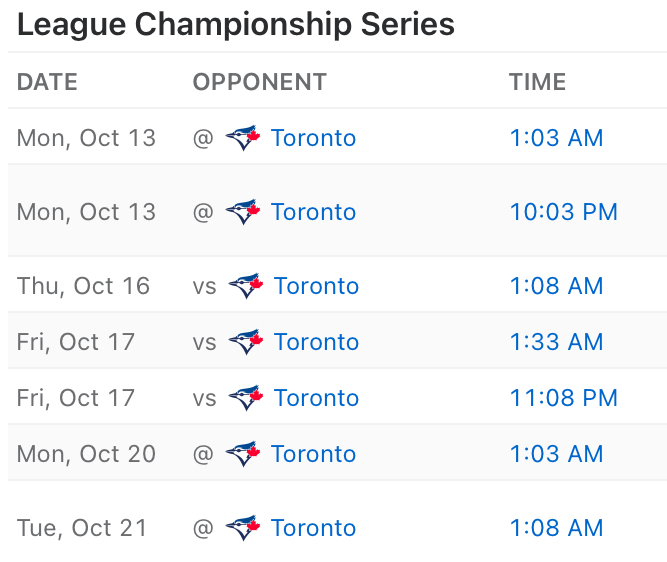Screen dimensions: 667x562
Task: Open Toronto team link on Thu, Oct 16
Action: (x=316, y=286)
